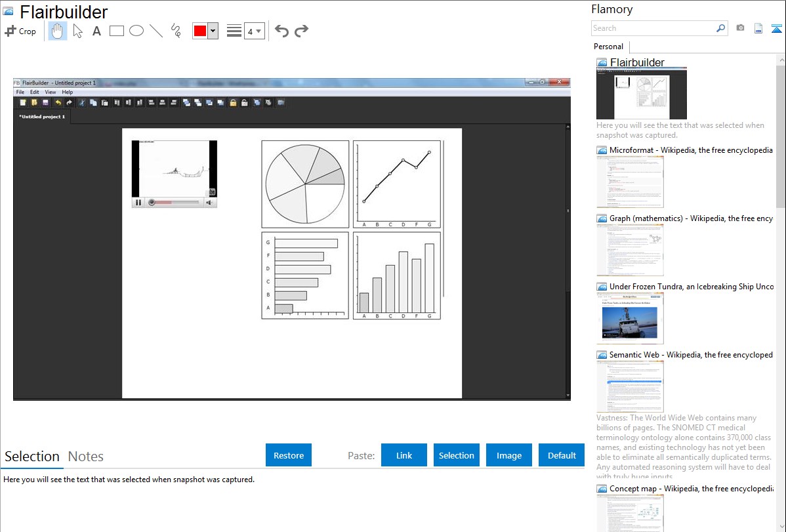
Task: Redo the annotation
Action: tap(301, 31)
